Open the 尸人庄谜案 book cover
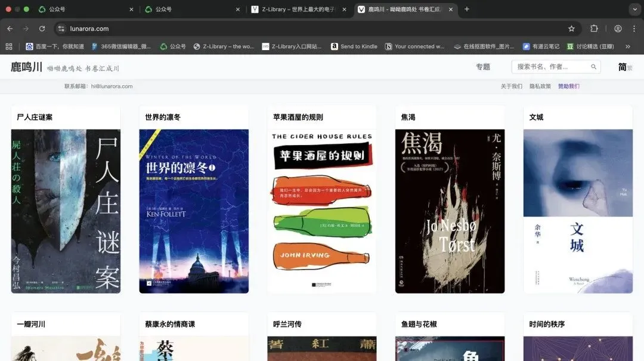This screenshot has height=361, width=644. (x=66, y=211)
